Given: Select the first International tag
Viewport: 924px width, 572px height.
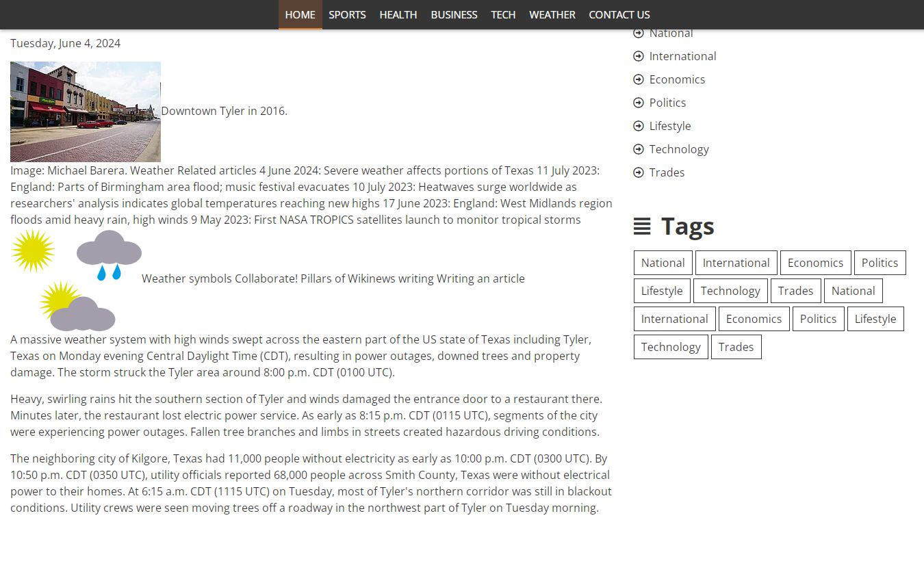Looking at the screenshot, I should point(736,263).
